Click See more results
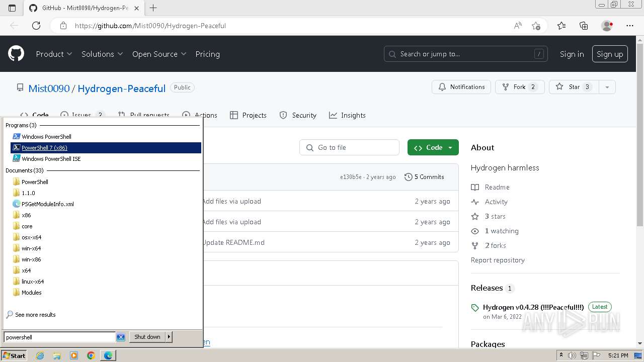This screenshot has width=644, height=362. (x=35, y=315)
